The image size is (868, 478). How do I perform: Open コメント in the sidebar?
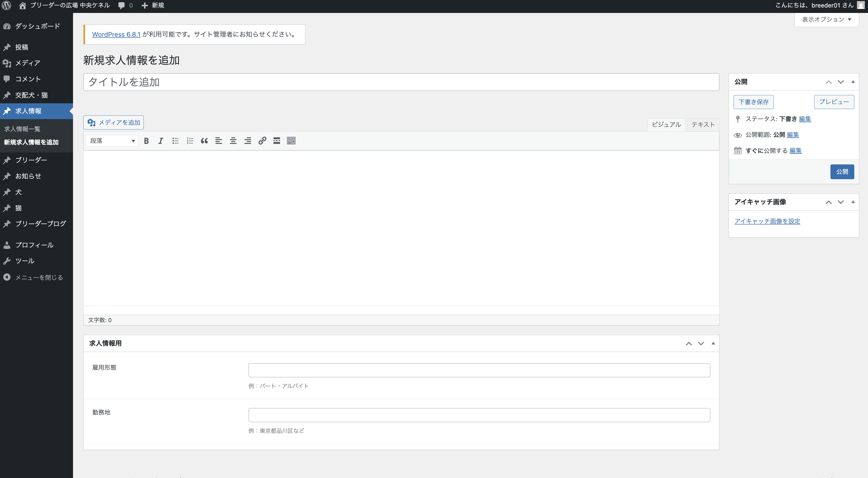[x=37, y=79]
